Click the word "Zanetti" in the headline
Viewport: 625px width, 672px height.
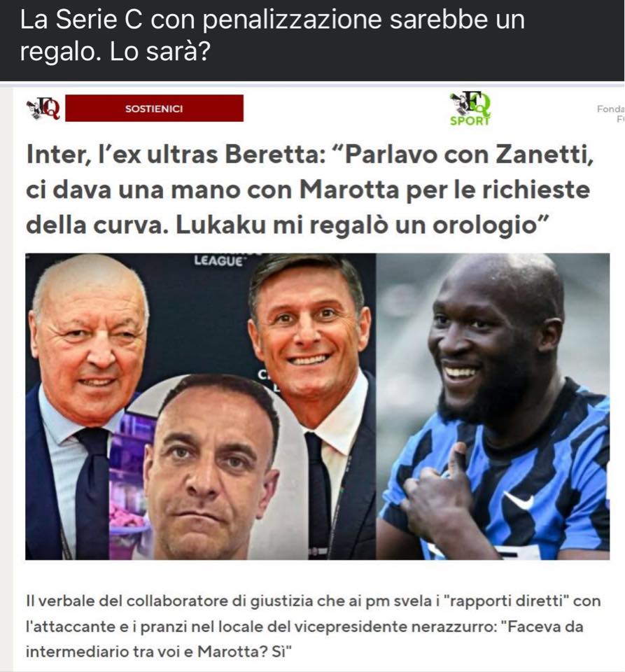545,154
